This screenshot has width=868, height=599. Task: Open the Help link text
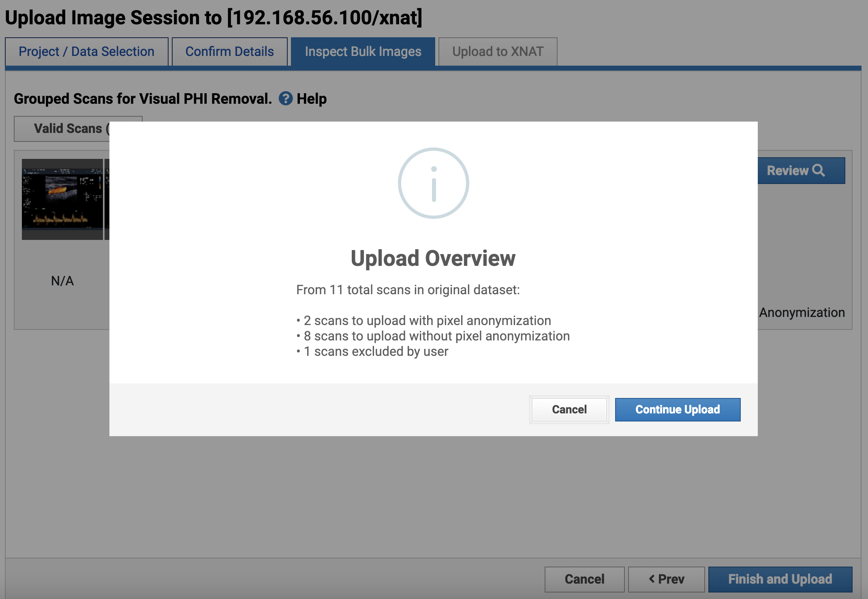click(311, 98)
